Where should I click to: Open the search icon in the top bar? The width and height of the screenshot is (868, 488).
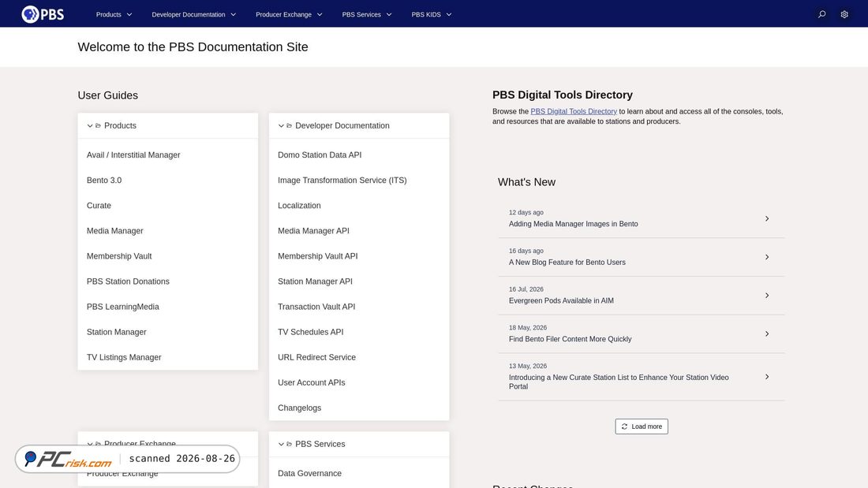click(822, 14)
